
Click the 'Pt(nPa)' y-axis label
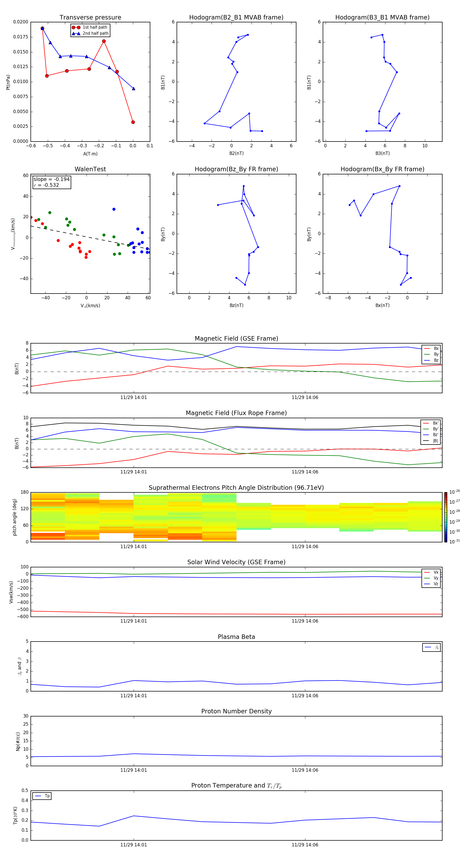(x=8, y=82)
